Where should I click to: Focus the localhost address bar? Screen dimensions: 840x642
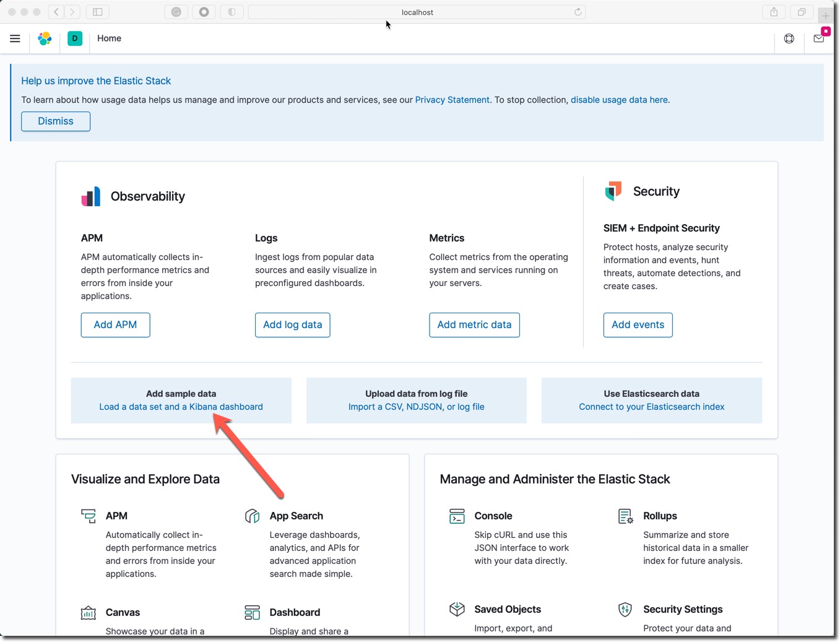coord(417,12)
